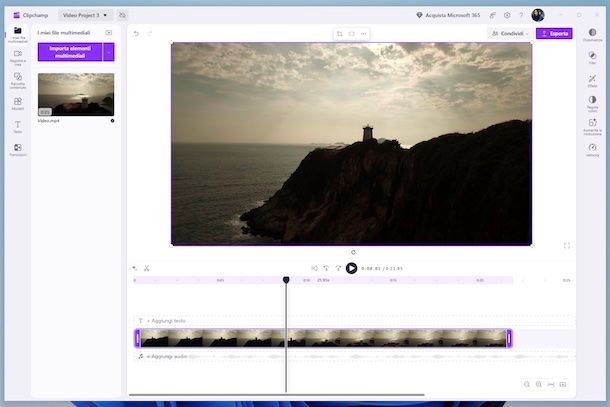Open the I miei file multimediali sidebar tab
This screenshot has width=610, height=407.
tap(18, 34)
